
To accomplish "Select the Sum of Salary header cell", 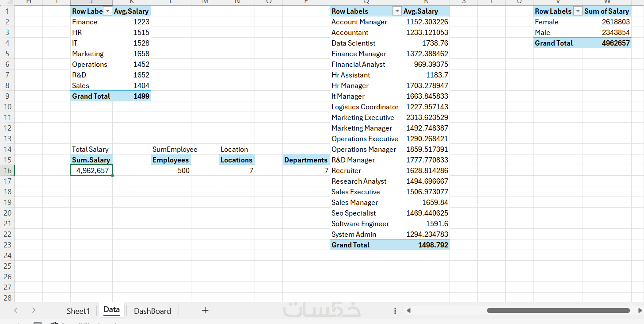I will tap(607, 11).
